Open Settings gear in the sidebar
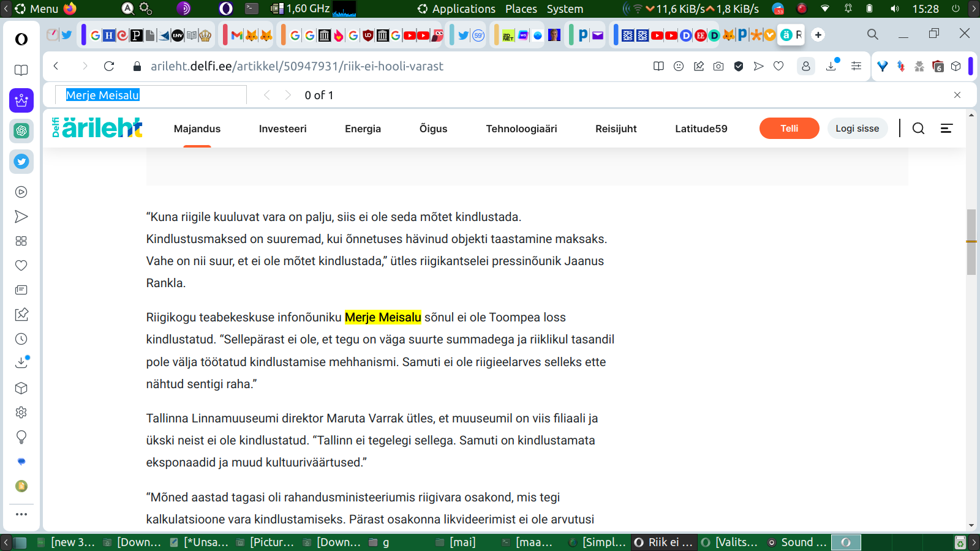This screenshot has height=551, width=980. click(x=21, y=413)
